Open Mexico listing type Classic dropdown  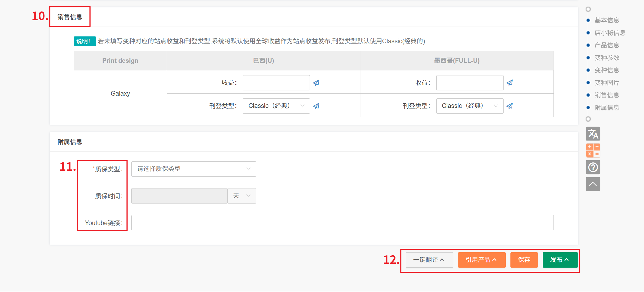pos(469,106)
